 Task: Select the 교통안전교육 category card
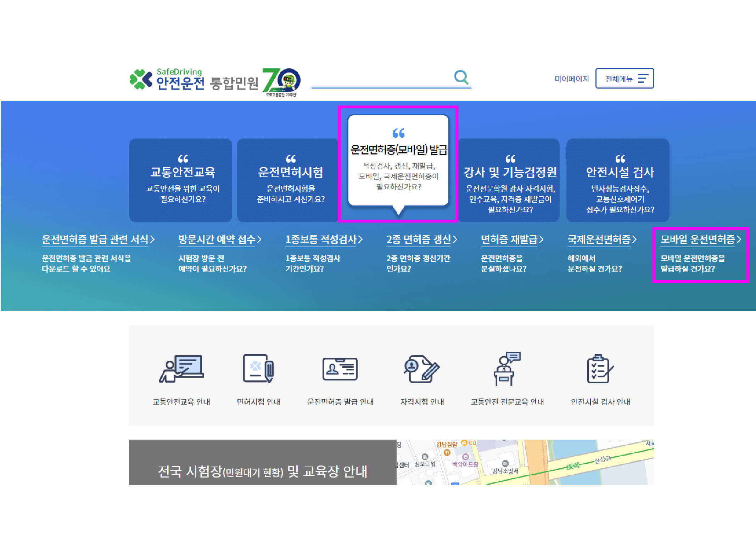(181, 180)
